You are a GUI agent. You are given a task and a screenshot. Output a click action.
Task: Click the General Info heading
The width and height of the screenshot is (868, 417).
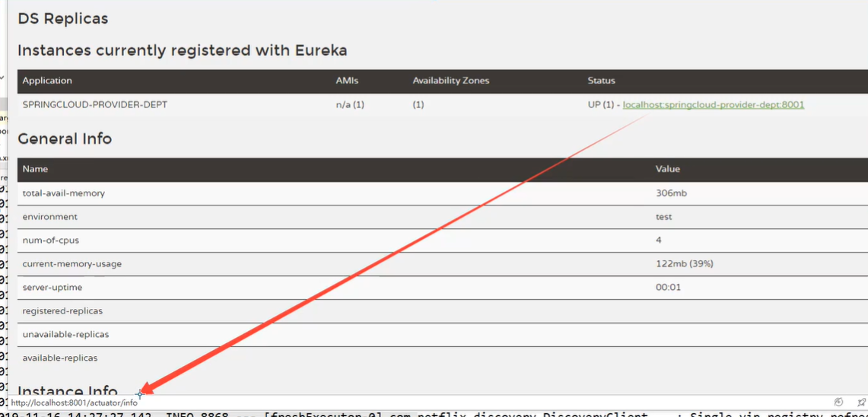pos(65,138)
